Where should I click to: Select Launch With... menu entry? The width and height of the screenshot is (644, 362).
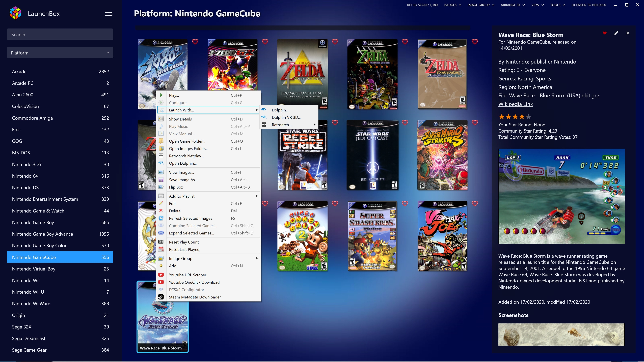tap(209, 110)
